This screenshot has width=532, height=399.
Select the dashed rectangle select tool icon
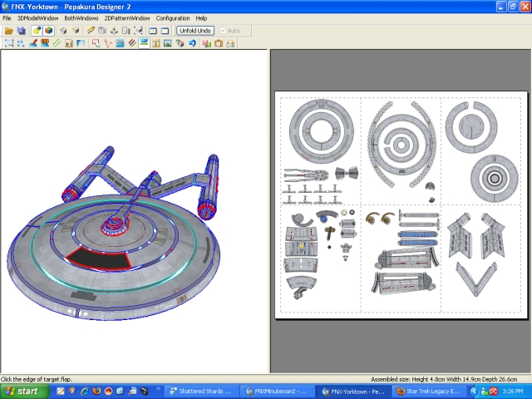coord(9,43)
